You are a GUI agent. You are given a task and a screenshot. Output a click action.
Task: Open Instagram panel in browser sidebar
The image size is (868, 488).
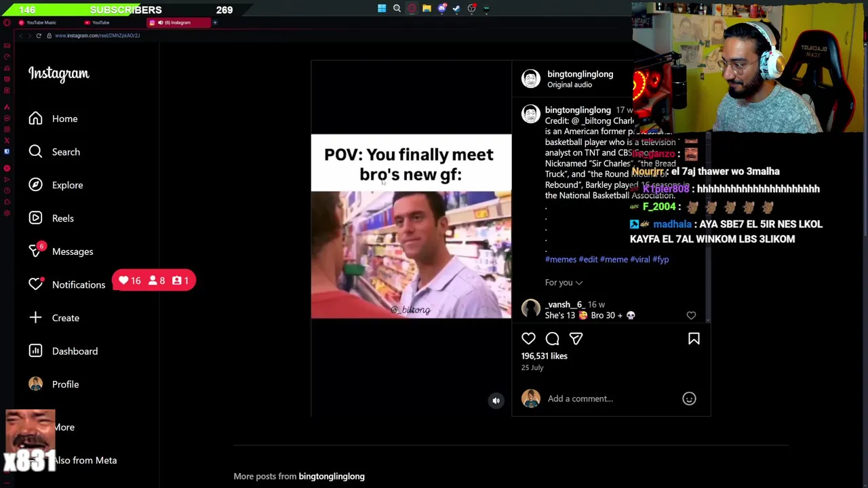point(7,129)
